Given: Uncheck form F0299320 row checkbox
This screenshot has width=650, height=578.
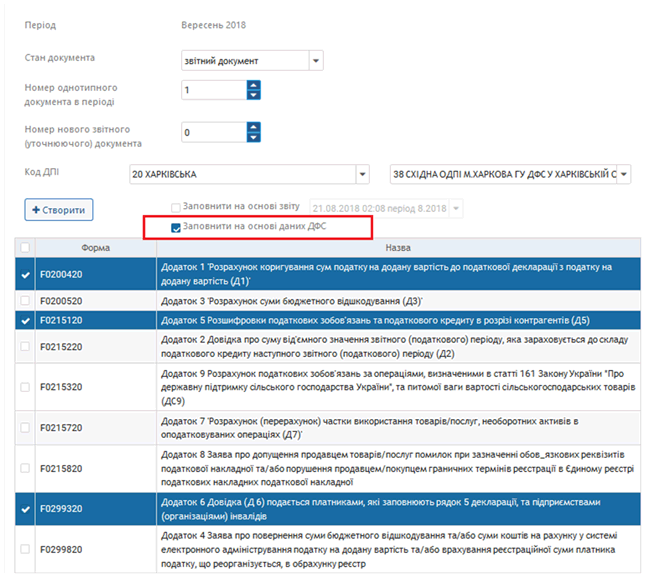Looking at the screenshot, I should point(25,509).
